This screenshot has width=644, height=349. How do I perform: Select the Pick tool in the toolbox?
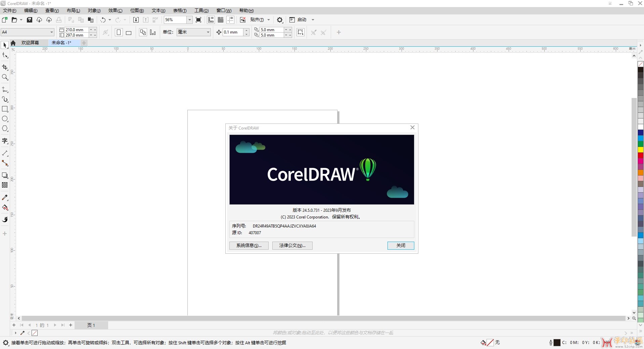click(x=5, y=45)
